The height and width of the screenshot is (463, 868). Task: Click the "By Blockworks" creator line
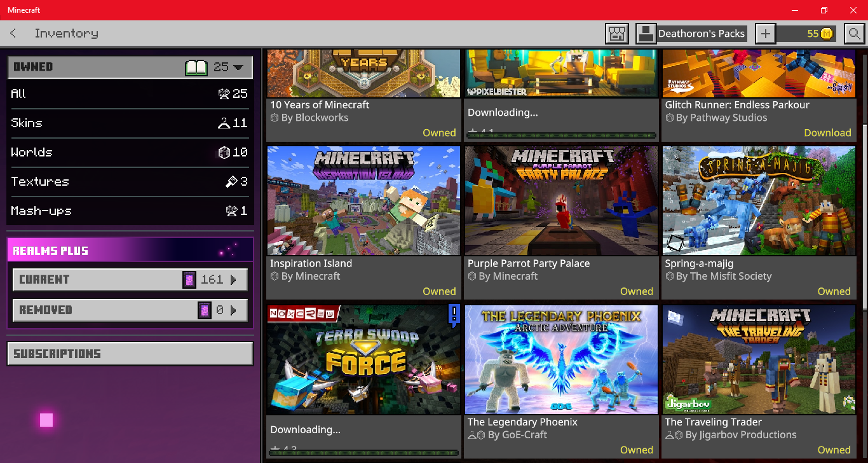(309, 118)
